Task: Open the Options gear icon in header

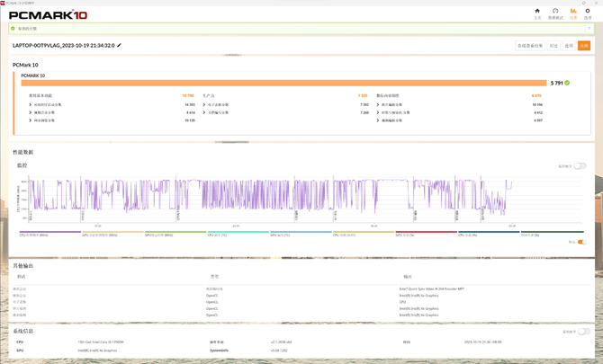Action: pyautogui.click(x=587, y=11)
